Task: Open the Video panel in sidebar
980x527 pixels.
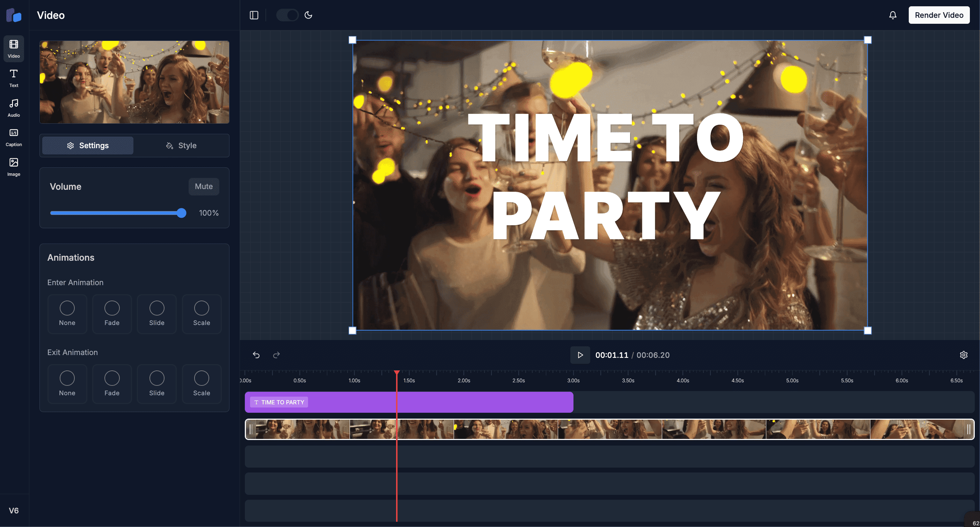Action: click(13, 48)
